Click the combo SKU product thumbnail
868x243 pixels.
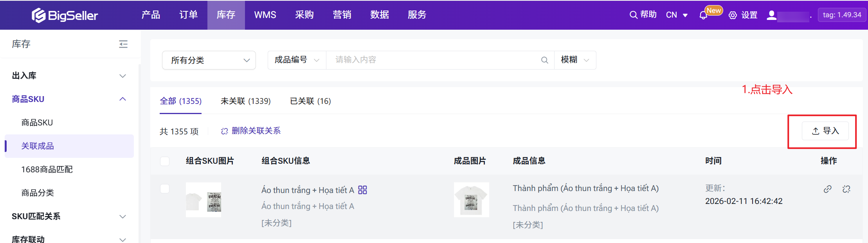203,200
